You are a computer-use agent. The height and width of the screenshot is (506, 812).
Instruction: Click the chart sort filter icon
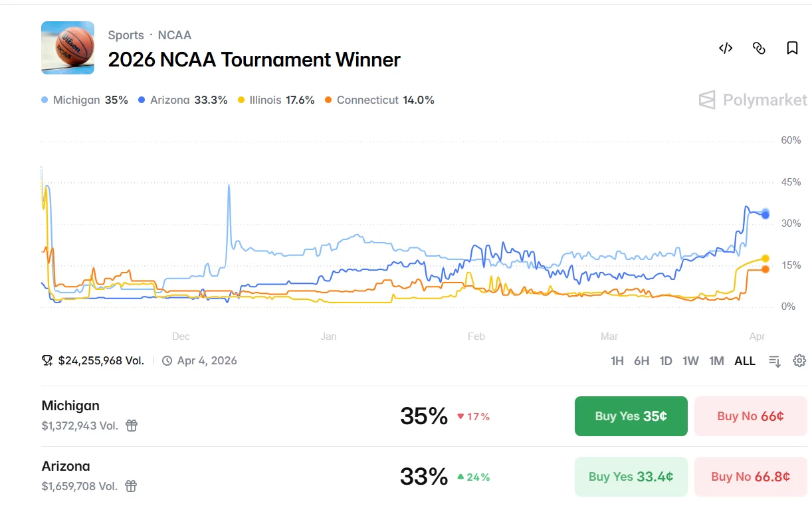pyautogui.click(x=775, y=361)
